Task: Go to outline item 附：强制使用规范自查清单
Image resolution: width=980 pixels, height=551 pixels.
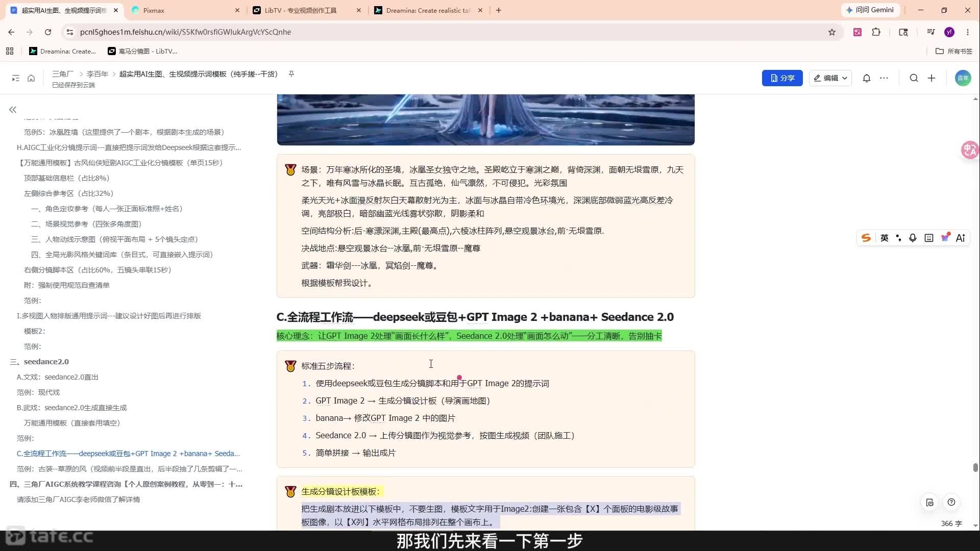Action: [66, 285]
